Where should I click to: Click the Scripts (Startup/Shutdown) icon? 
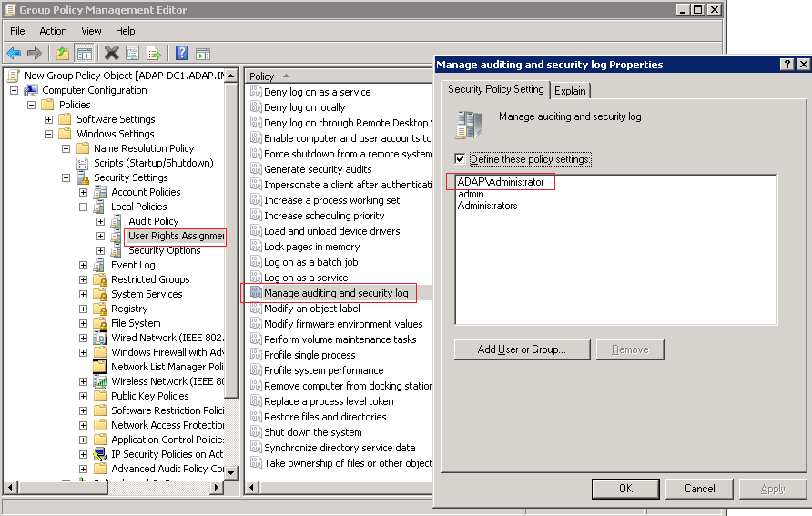[83, 163]
